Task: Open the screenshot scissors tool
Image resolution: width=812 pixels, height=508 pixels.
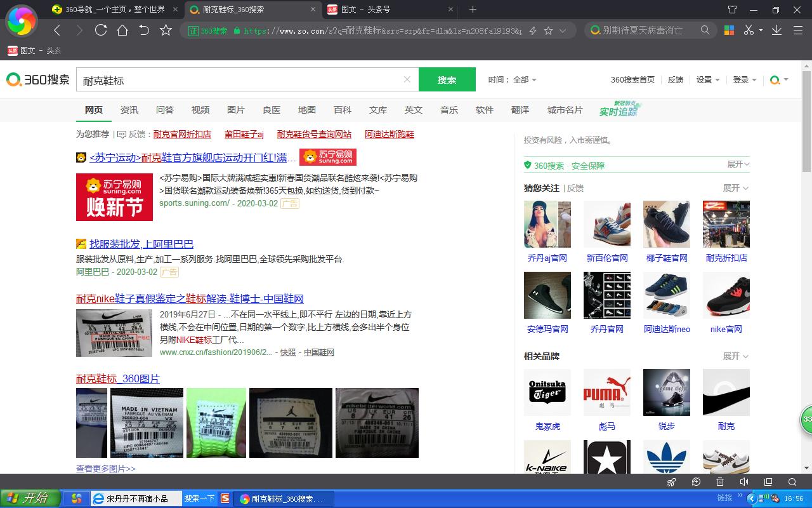Action: [748, 29]
